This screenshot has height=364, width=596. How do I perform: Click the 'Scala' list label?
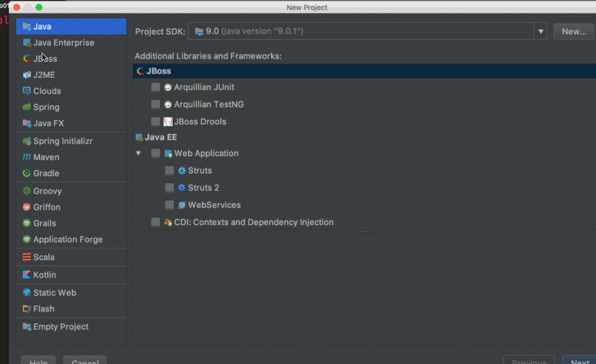44,257
